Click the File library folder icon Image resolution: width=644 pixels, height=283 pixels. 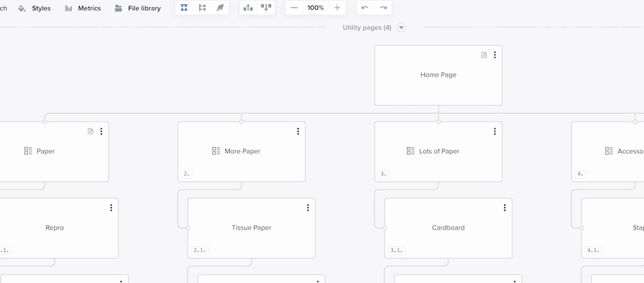(118, 8)
